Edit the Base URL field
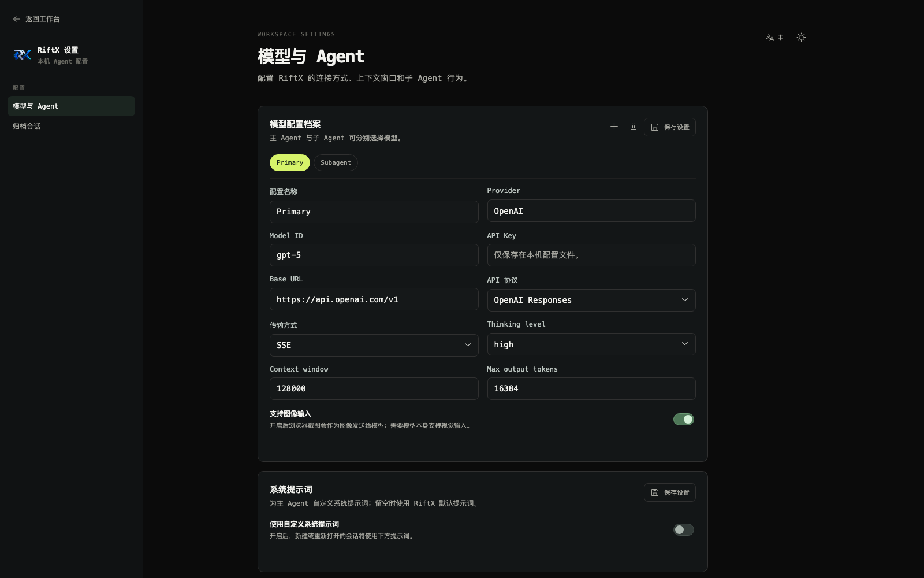The height and width of the screenshot is (578, 924). click(x=374, y=299)
